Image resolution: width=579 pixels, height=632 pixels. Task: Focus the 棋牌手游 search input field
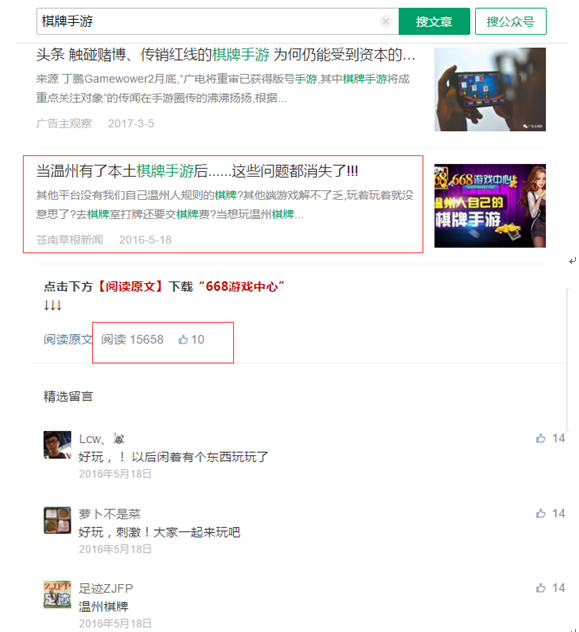coord(208,21)
